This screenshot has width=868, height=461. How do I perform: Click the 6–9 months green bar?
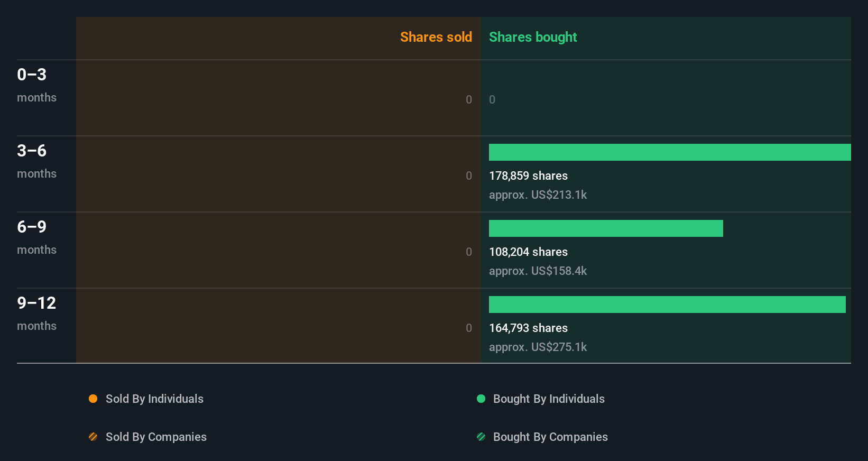[x=606, y=228]
